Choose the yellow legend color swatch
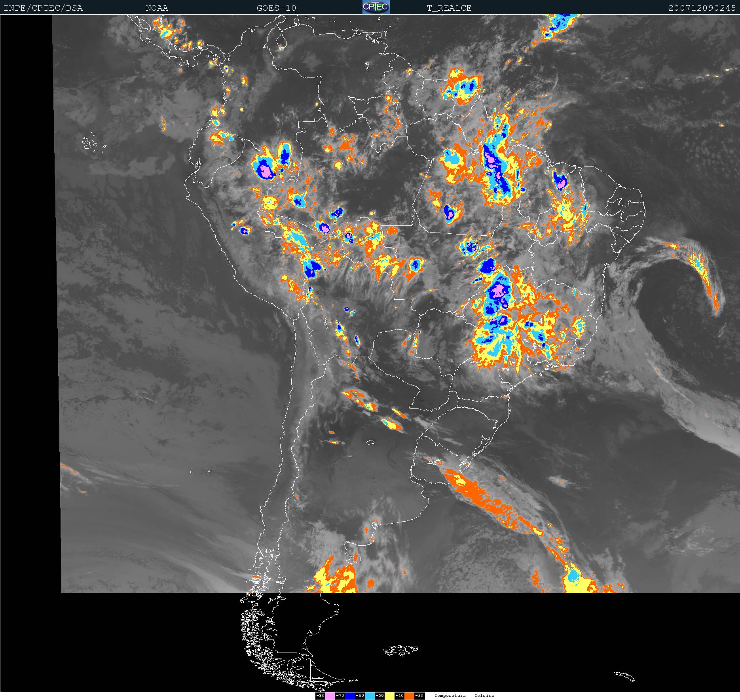Image resolution: width=740 pixels, height=700 pixels. (389, 696)
